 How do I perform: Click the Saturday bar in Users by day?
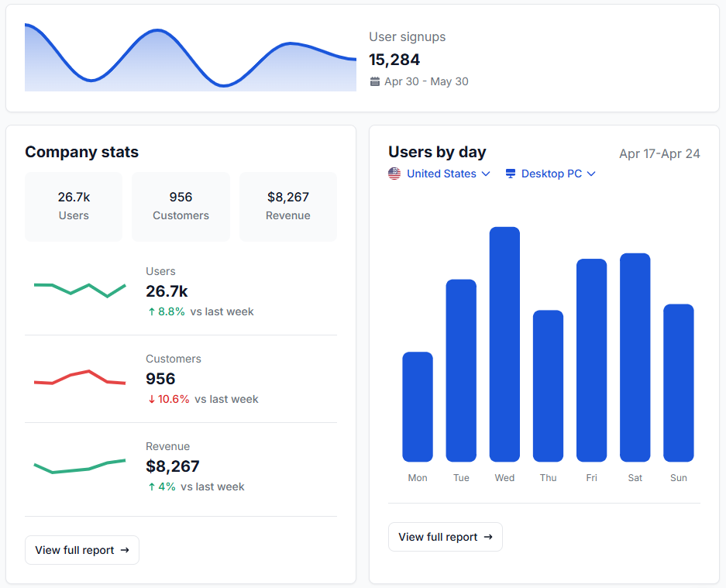pos(635,357)
